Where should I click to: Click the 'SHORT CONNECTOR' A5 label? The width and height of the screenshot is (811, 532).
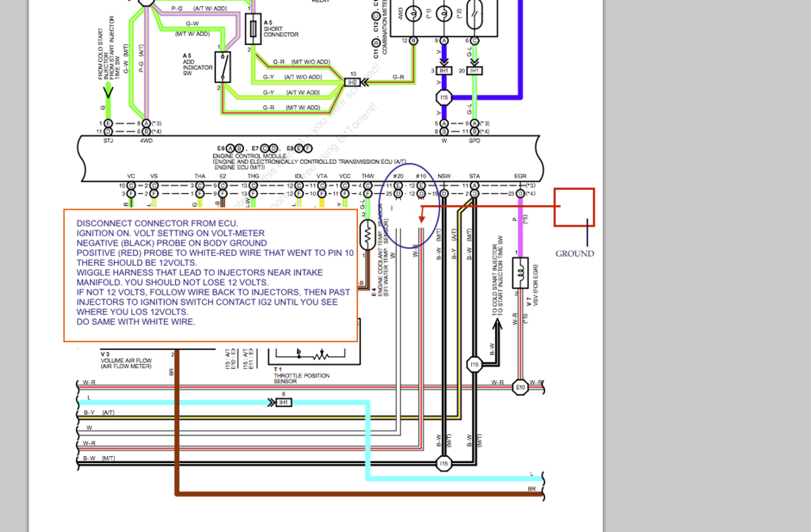point(281,32)
